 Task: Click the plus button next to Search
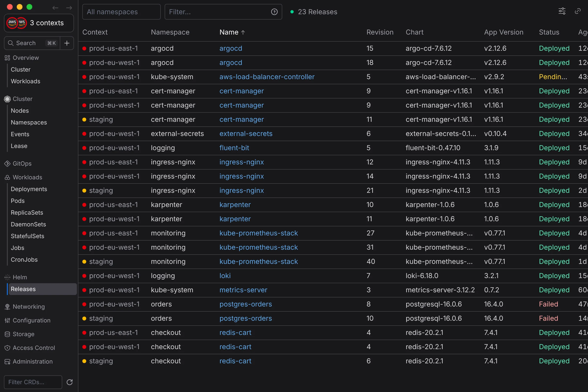pyautogui.click(x=67, y=43)
